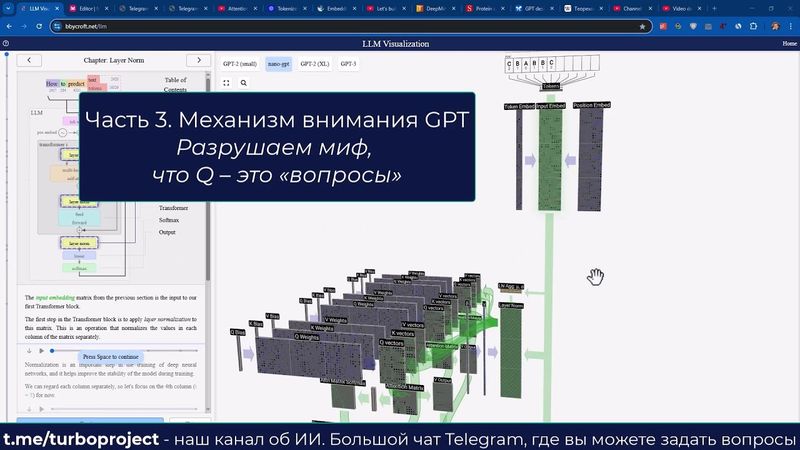Play the second walkthrough step at the bottom

tap(41, 409)
